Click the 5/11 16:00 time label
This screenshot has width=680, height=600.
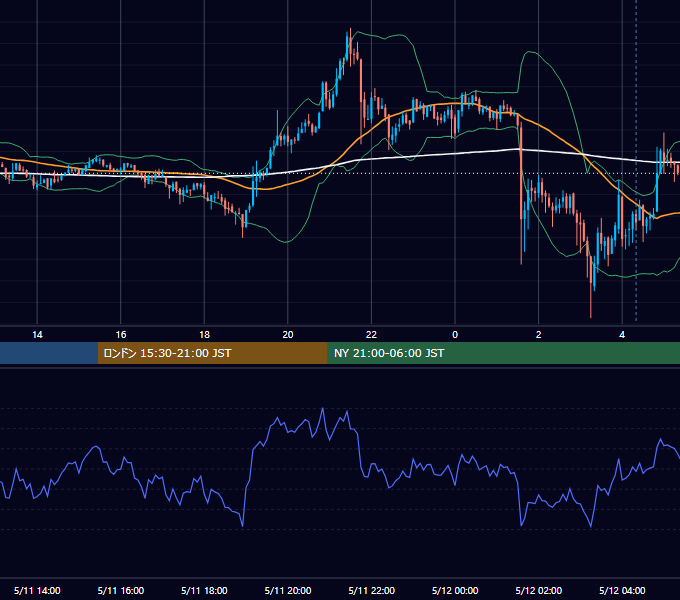[121, 590]
